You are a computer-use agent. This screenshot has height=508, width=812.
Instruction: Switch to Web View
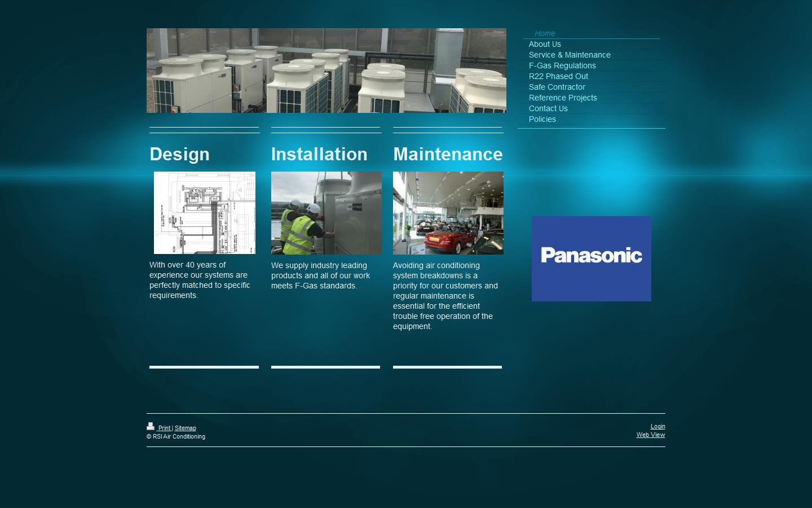[x=650, y=435]
